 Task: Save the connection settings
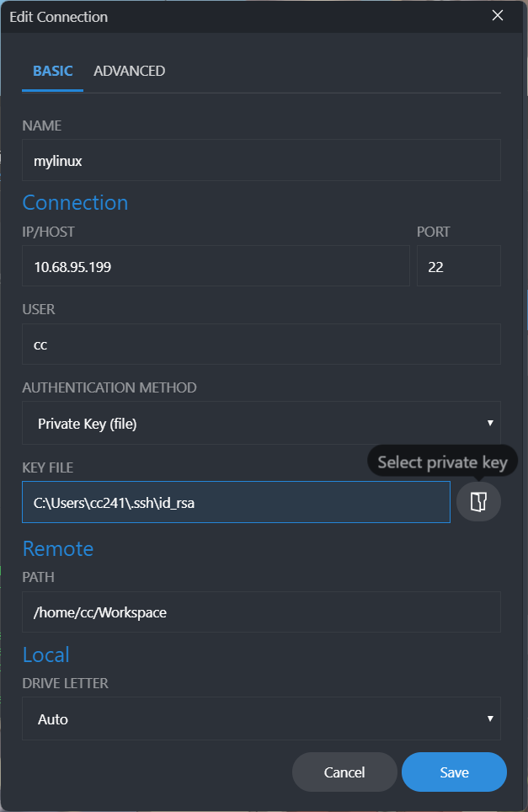pos(454,772)
